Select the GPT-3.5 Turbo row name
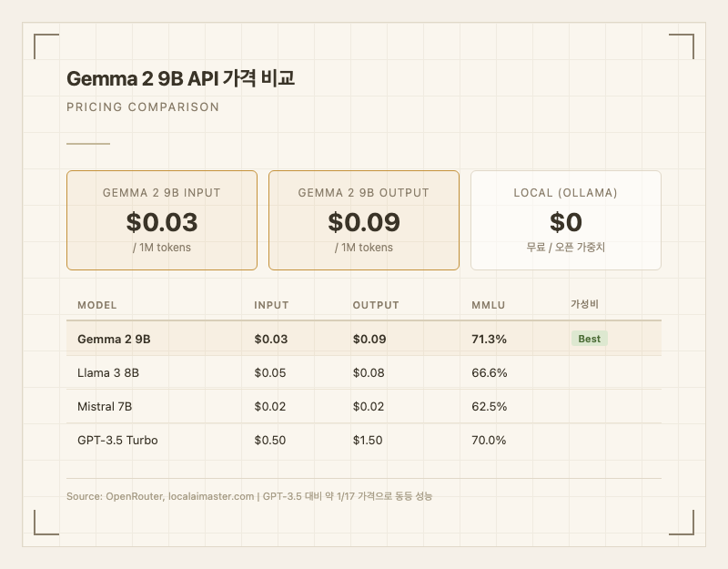Image resolution: width=728 pixels, height=569 pixels. pyautogui.click(x=117, y=440)
